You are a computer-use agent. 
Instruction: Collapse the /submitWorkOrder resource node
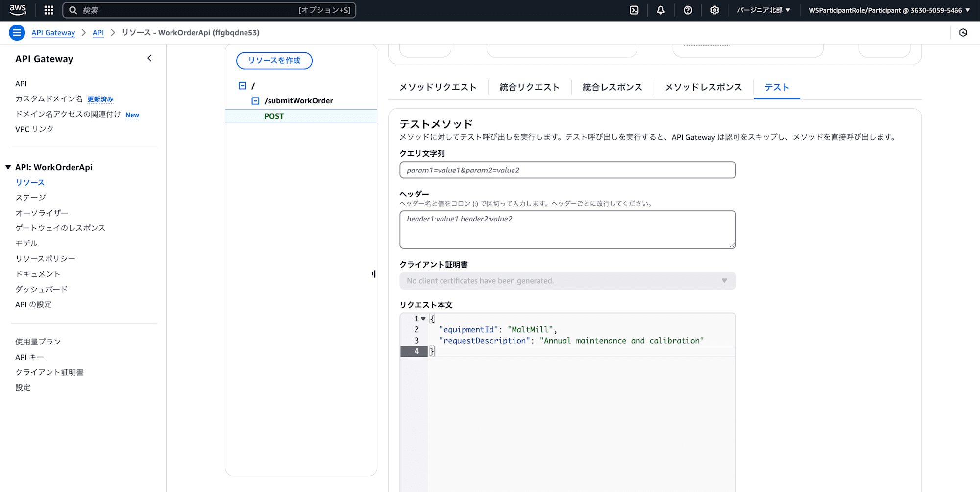(x=255, y=101)
